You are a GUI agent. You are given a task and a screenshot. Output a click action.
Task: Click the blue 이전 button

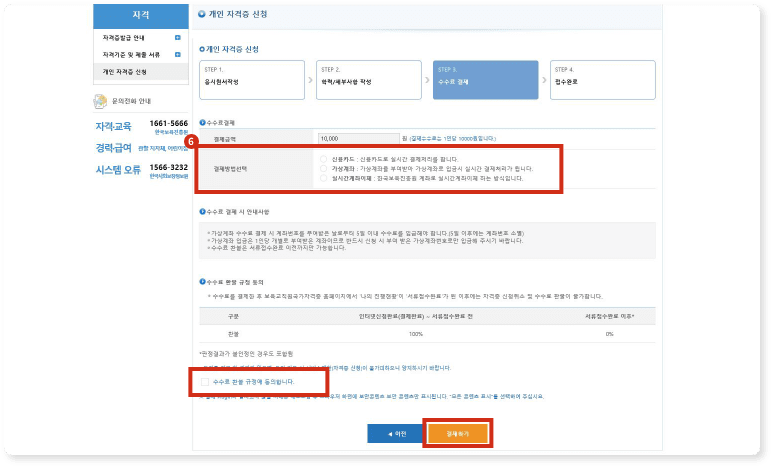pyautogui.click(x=397, y=434)
